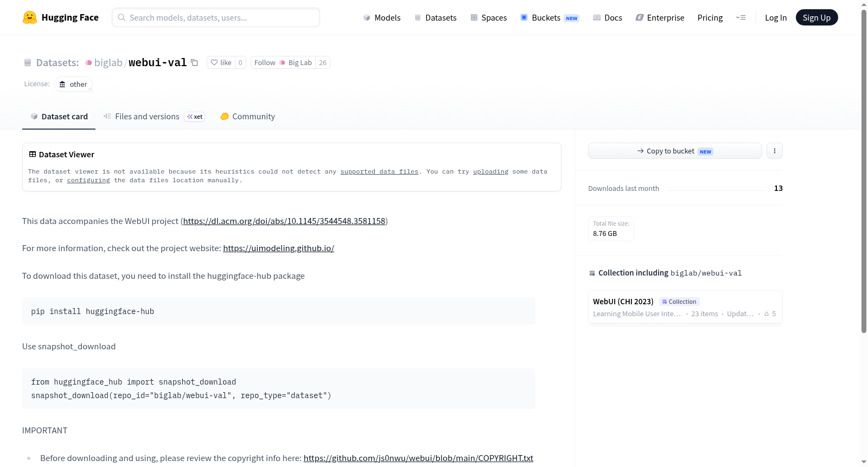Open the COPYRIGHT.txt GitHub link
This screenshot has height=467, width=868.
coord(418,458)
